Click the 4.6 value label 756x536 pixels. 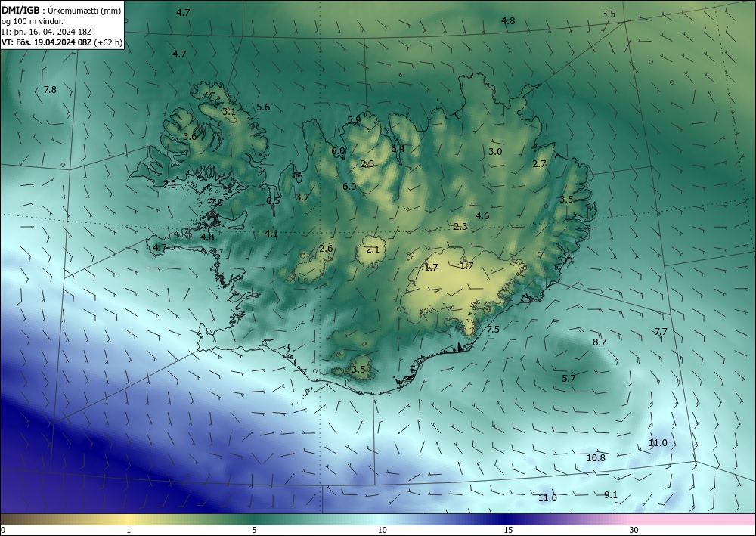coord(482,216)
